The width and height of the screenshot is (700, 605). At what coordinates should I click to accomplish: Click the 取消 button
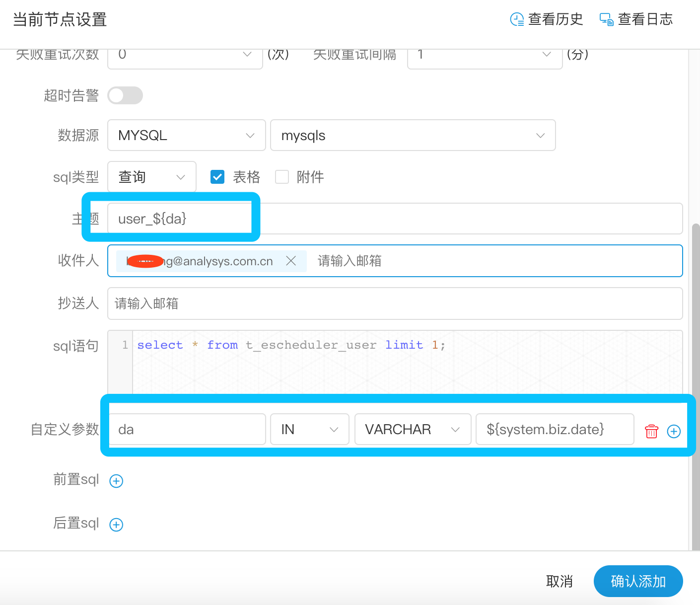560,581
